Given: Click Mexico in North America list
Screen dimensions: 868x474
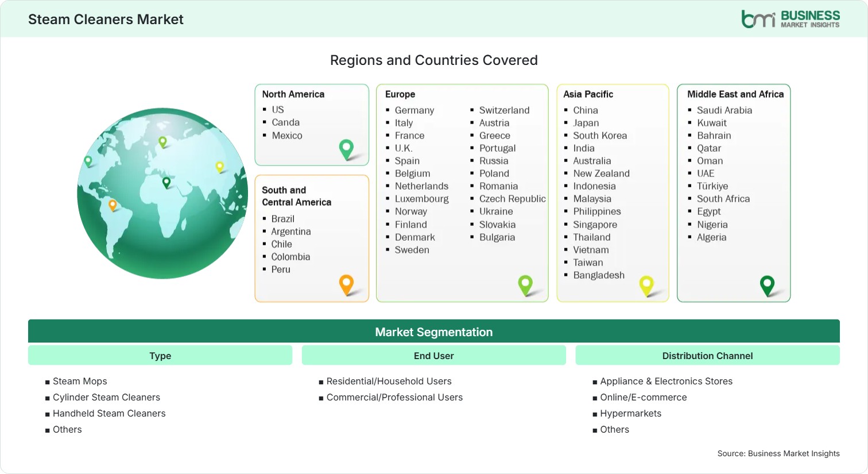Looking at the screenshot, I should (x=287, y=136).
